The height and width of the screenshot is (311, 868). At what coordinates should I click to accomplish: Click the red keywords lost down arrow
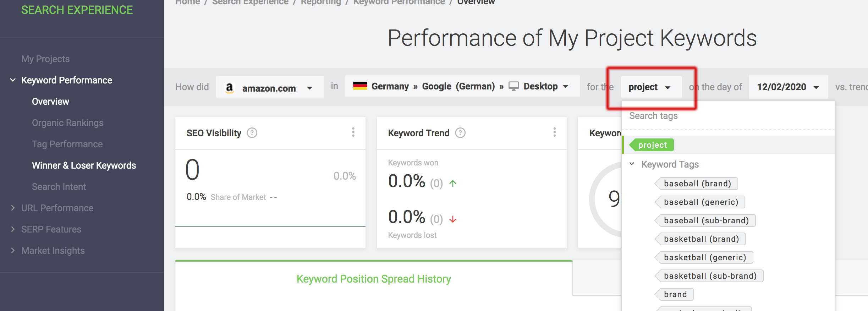(453, 219)
